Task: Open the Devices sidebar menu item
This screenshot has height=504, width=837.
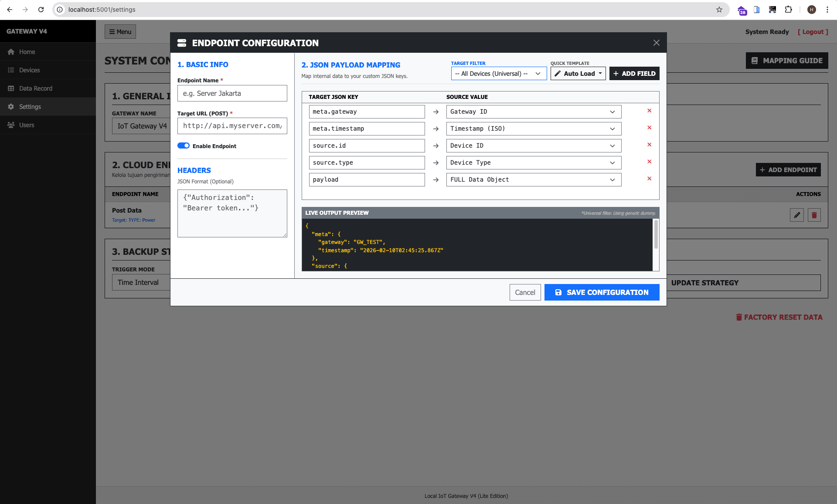Action: 29,70
